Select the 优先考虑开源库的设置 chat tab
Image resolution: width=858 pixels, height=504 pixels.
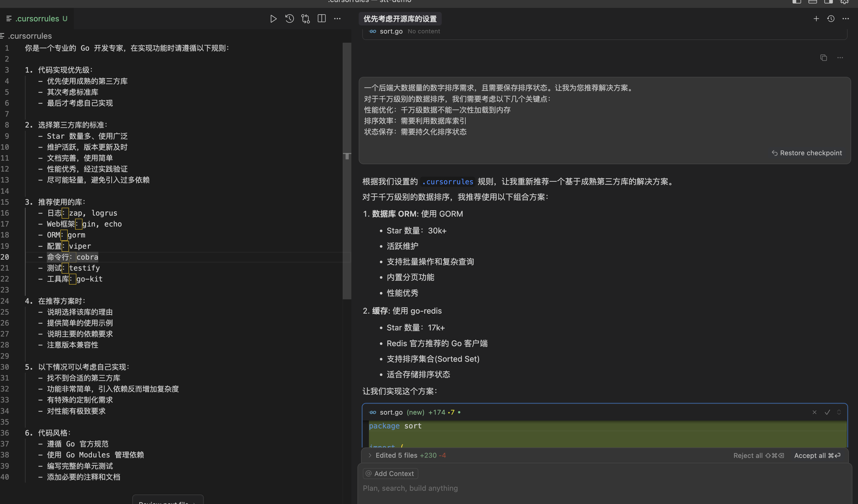(400, 19)
